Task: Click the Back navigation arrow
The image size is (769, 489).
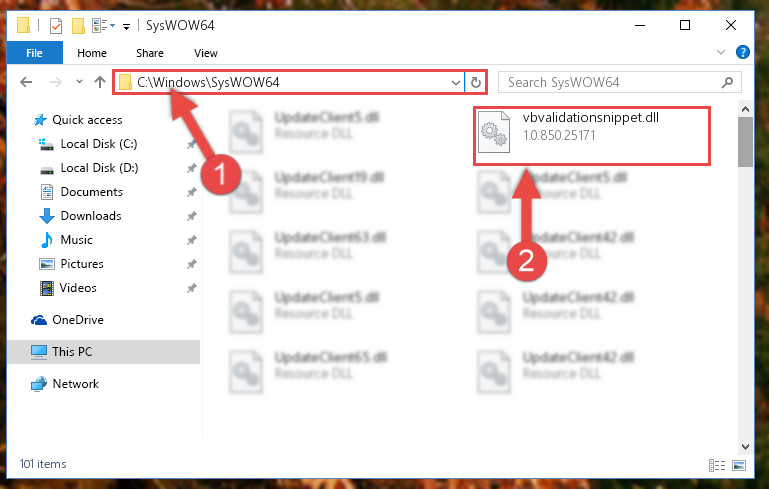Action: pyautogui.click(x=26, y=82)
